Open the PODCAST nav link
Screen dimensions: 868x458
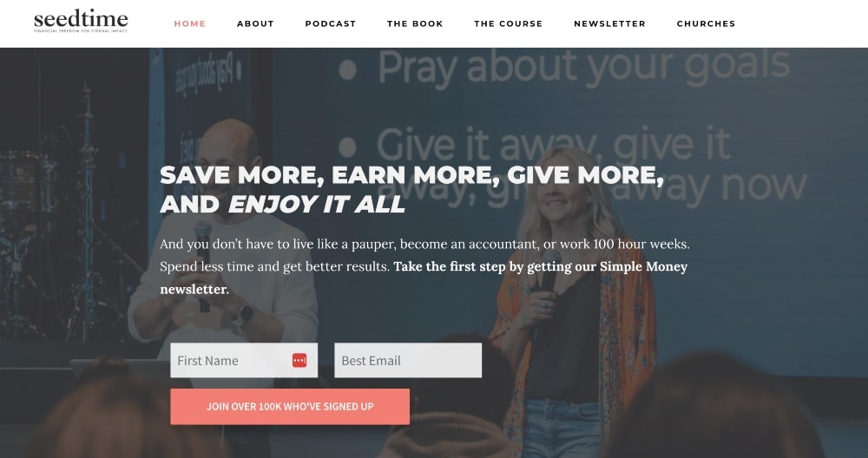(x=331, y=23)
